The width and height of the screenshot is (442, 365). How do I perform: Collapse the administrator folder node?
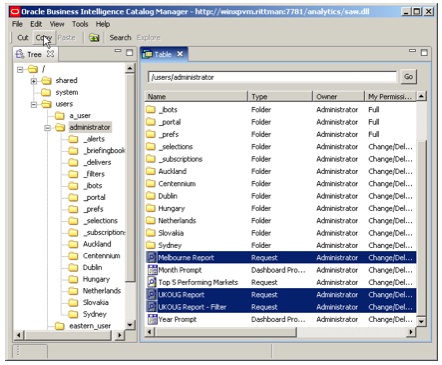tap(47, 128)
